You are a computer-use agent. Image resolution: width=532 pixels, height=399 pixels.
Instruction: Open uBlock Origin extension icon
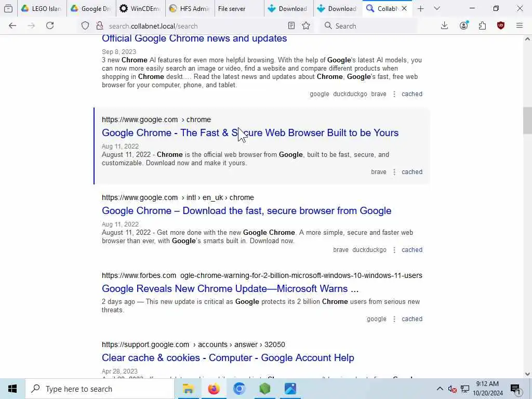point(501,26)
